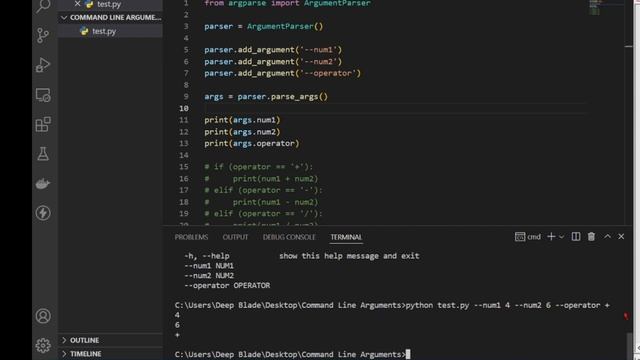This screenshot has height=360, width=640.
Task: Switch to the OUTPUT panel tab
Action: tap(236, 237)
